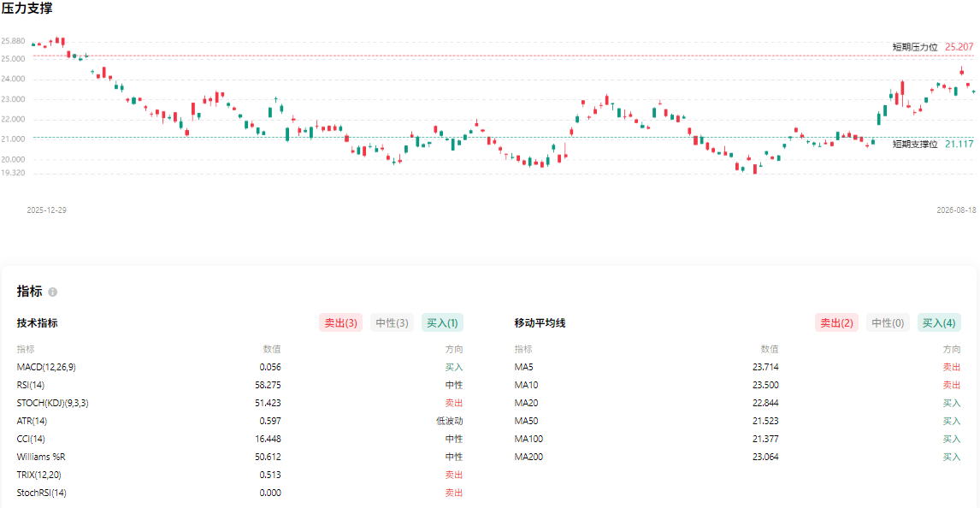Click the MA200 row label
The width and height of the screenshot is (980, 508).
(x=528, y=458)
